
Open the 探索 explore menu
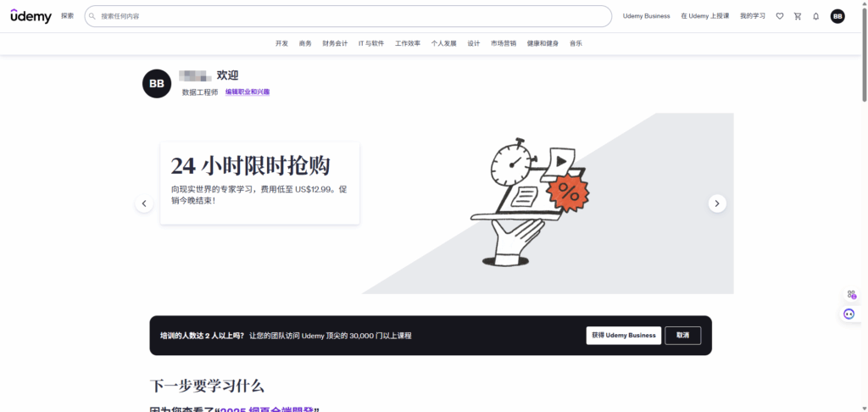(68, 16)
